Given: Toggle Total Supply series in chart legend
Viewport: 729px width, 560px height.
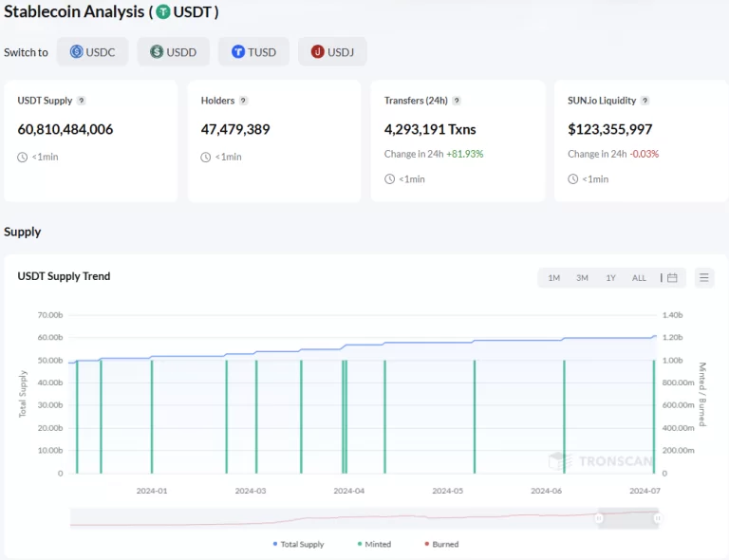Looking at the screenshot, I should [x=298, y=544].
